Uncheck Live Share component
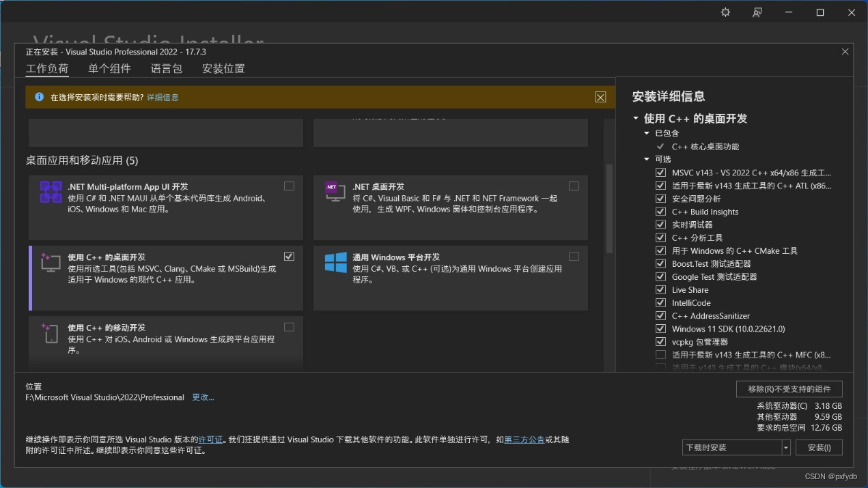Viewport: 868px width, 488px height. [660, 289]
